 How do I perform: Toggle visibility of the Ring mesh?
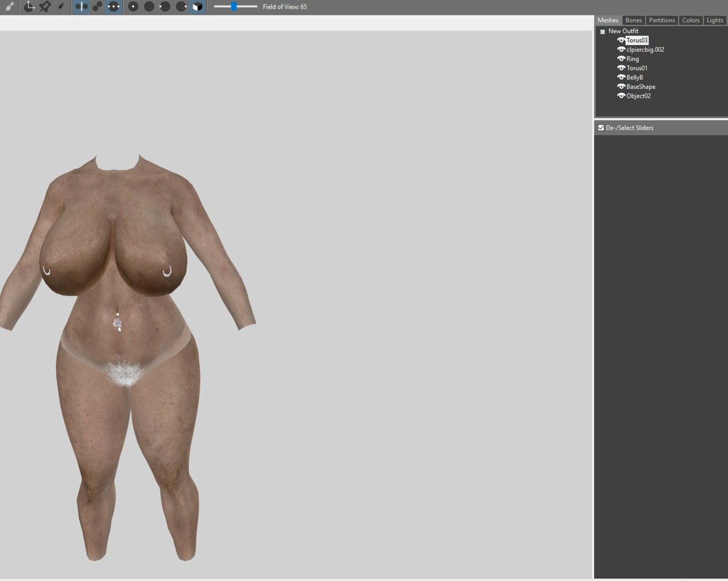tap(621, 59)
